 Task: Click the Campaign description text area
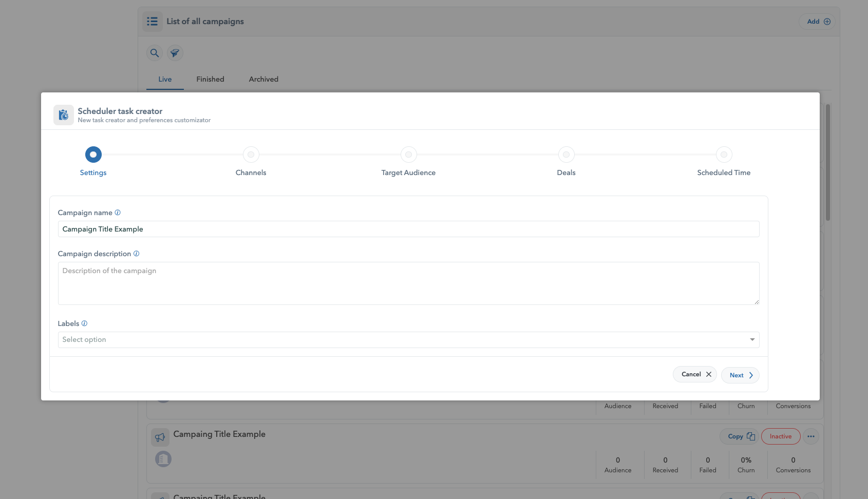click(x=409, y=283)
